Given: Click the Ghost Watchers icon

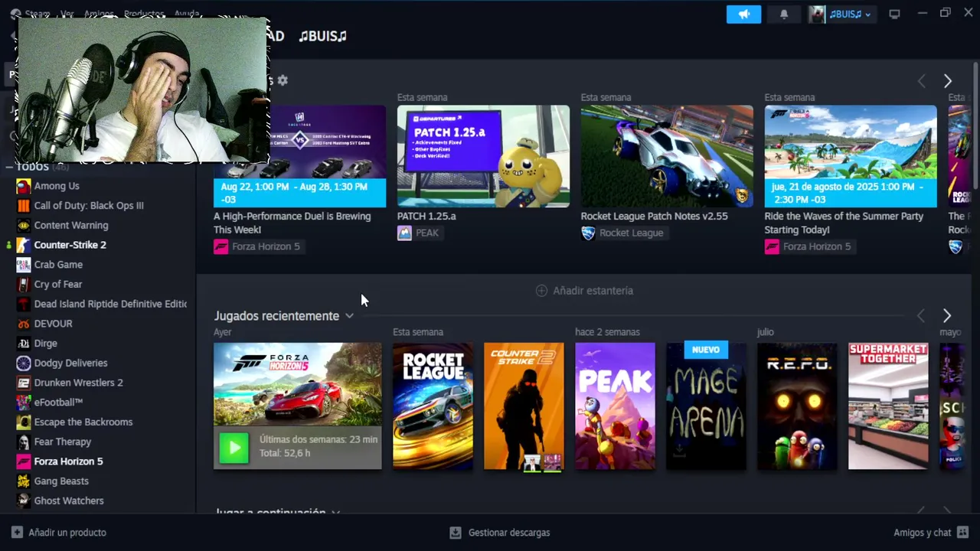Looking at the screenshot, I should point(24,500).
